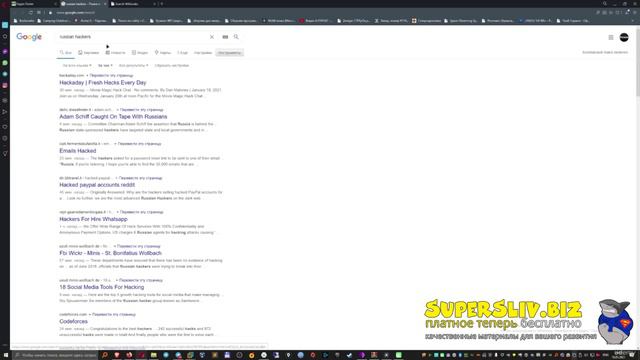
Task: Show more bookmarks with the chevron at bar end
Action: (x=633, y=20)
